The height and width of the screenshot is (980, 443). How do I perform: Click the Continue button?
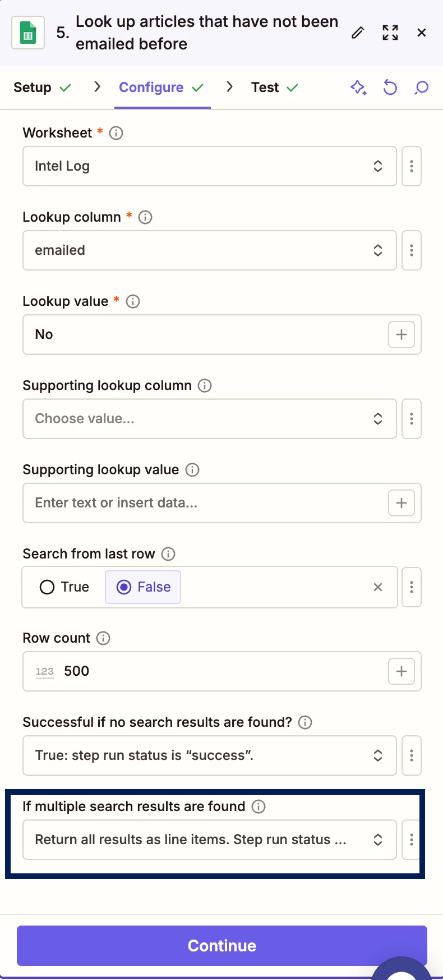221,946
